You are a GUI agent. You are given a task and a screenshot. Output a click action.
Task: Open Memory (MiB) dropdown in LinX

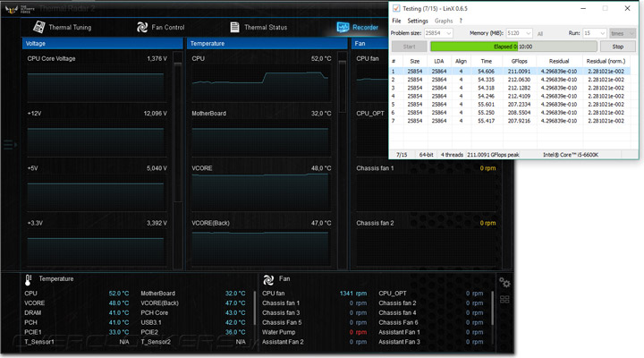coord(519,33)
